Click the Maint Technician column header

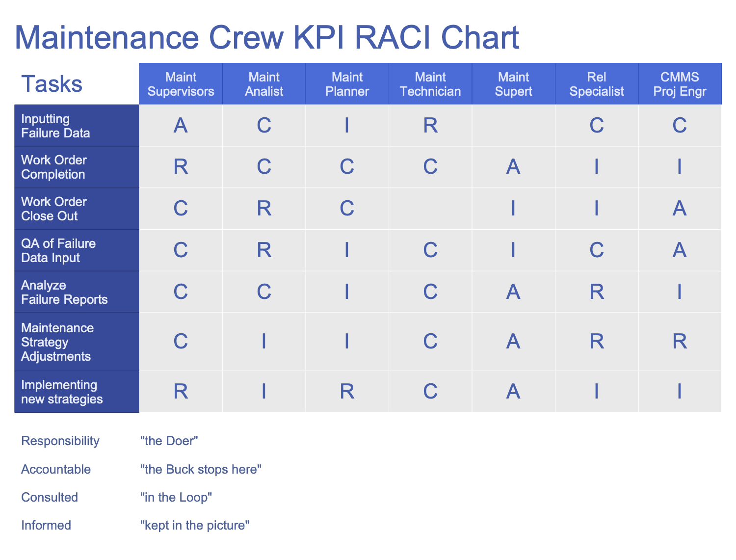click(x=430, y=84)
